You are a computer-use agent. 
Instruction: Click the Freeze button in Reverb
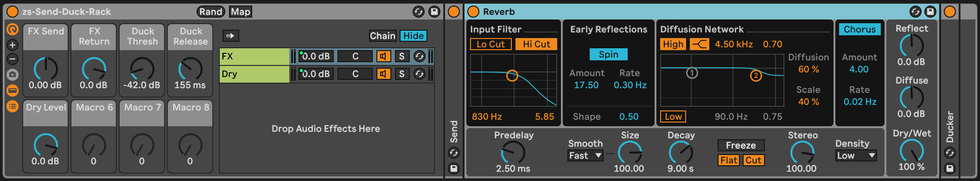[x=741, y=145]
